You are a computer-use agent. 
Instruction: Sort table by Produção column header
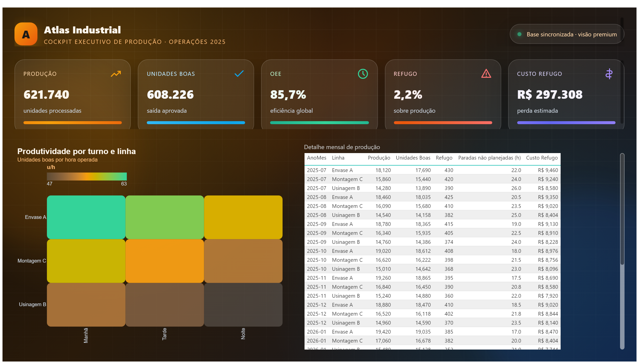click(x=379, y=158)
